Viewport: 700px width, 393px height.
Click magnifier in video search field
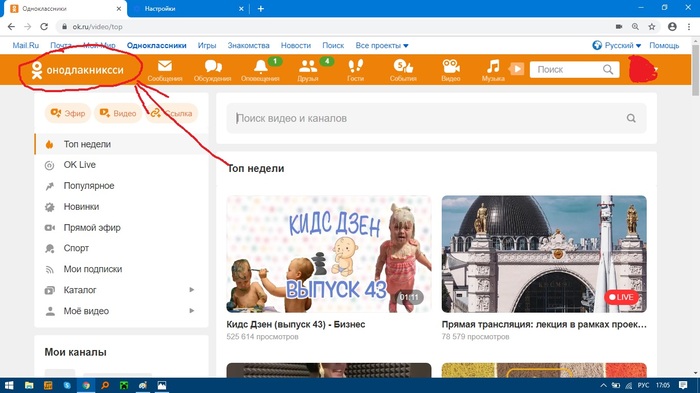coord(631,118)
